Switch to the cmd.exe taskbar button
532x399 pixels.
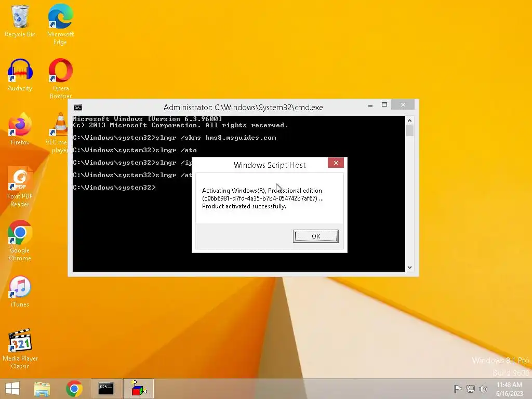point(106,389)
